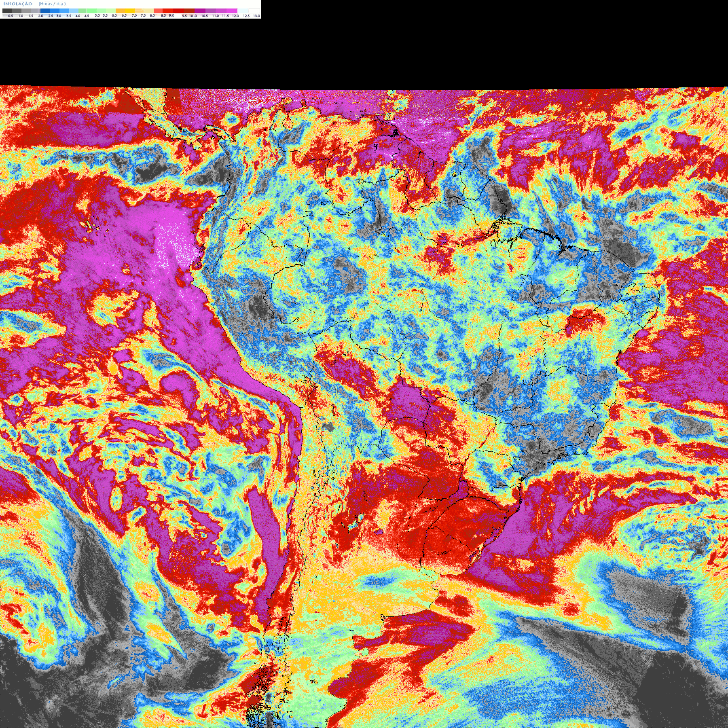Select the pale blue 12.5 legend swatch
Image resolution: width=728 pixels, height=728 pixels.
pos(243,11)
